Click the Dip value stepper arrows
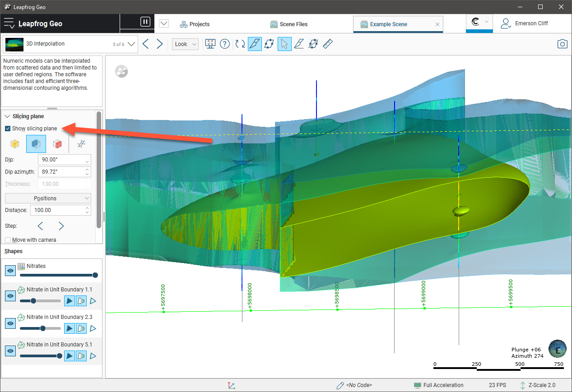The image size is (572, 392). tap(87, 160)
